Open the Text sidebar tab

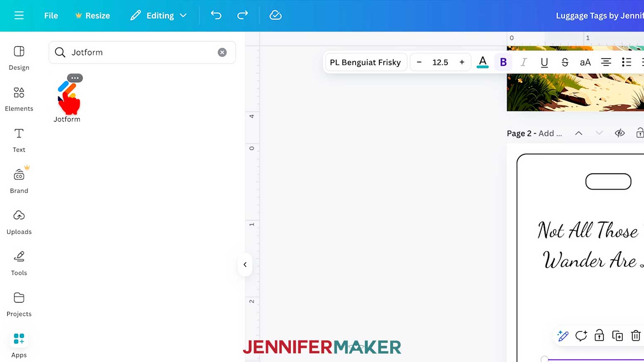(19, 140)
